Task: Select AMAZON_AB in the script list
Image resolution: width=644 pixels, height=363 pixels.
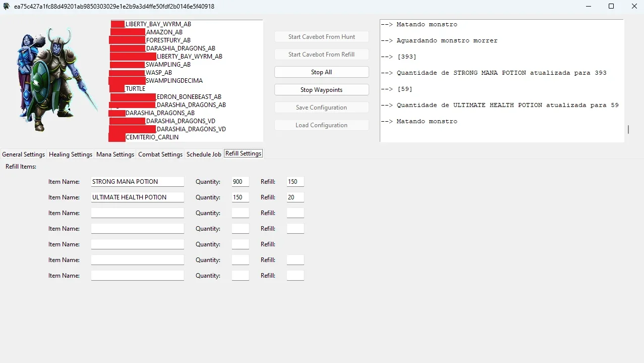Action: click(164, 32)
